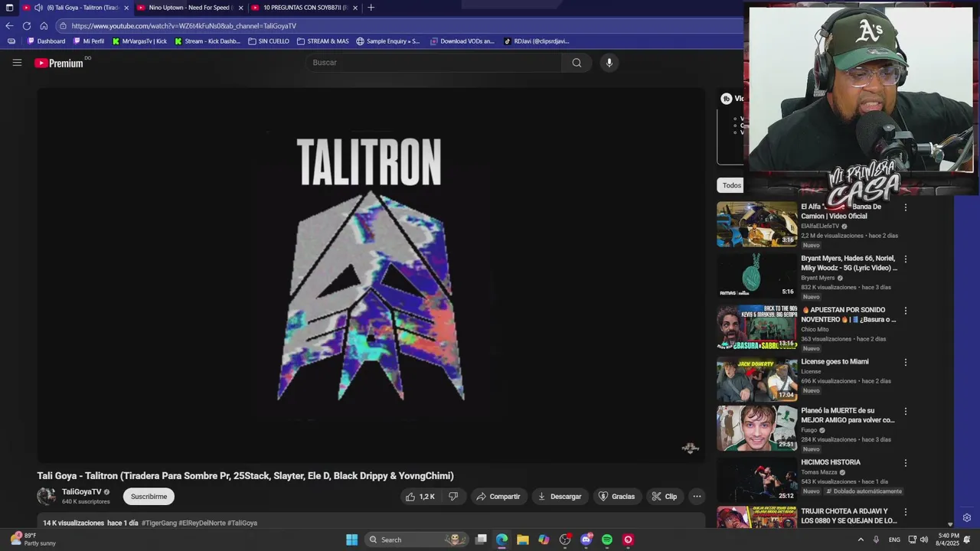
Task: Open Task View on taskbar
Action: coord(481,540)
